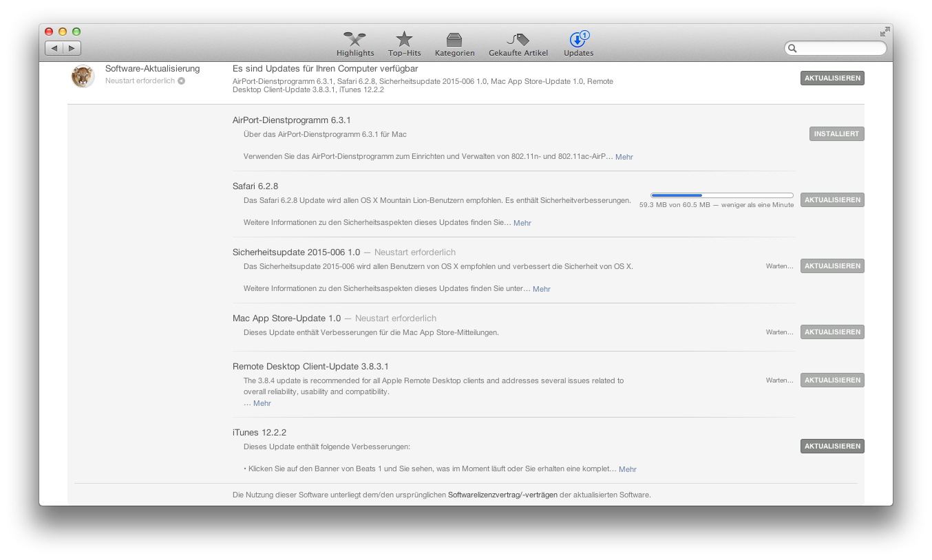Click the INSTALLIERT button for AirPort-Dienstprogramm
Image resolution: width=932 pixels, height=560 pixels.
click(836, 134)
